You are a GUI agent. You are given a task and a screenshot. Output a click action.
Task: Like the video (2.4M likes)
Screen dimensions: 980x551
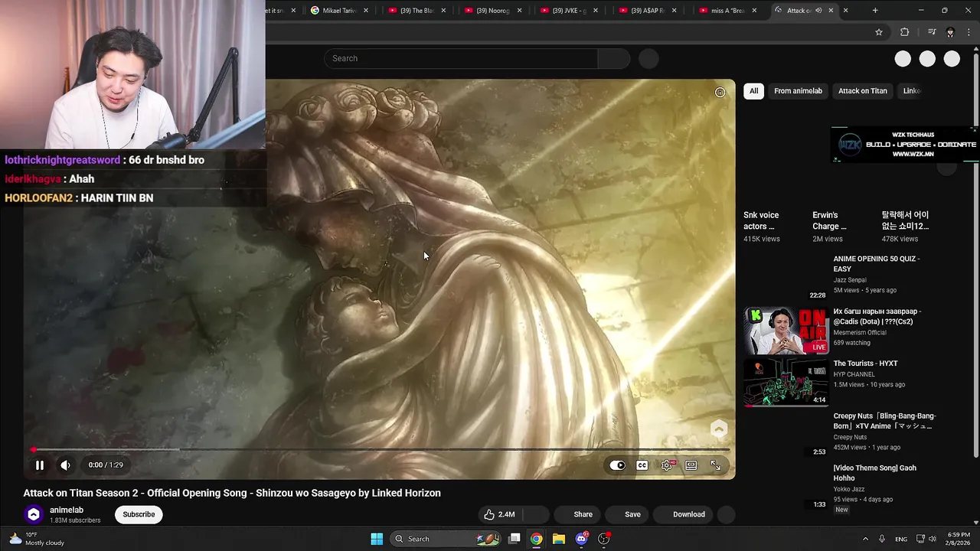[x=500, y=514]
